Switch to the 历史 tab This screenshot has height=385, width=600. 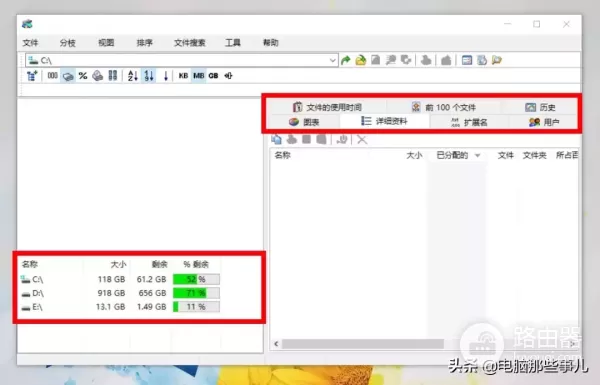point(540,107)
